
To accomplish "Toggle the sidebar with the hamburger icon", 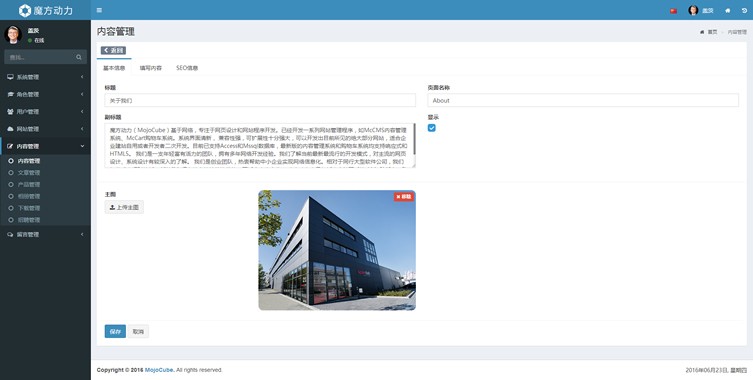I will tap(99, 10).
